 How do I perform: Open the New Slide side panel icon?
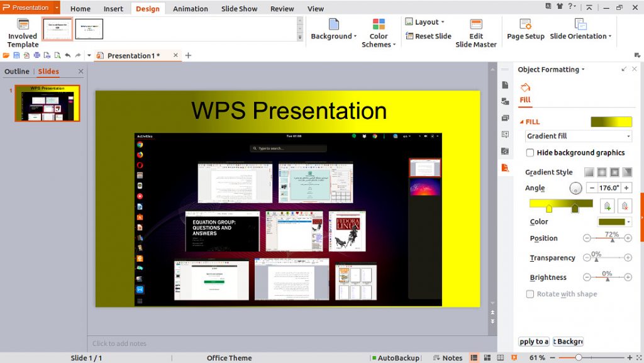click(x=505, y=85)
